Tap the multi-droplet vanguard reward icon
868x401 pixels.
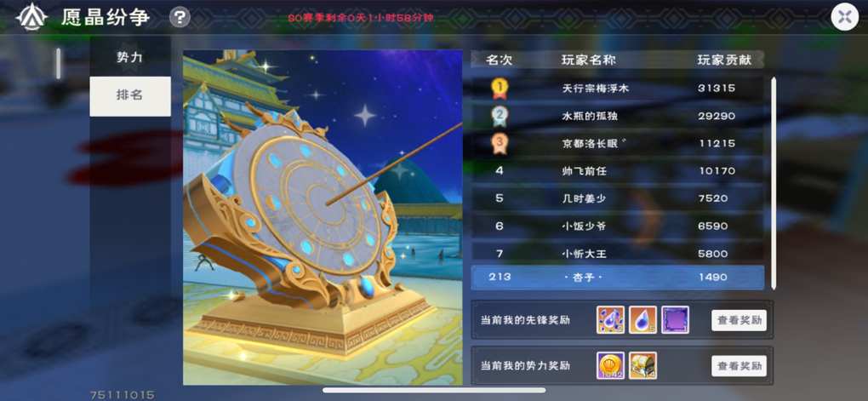(611, 319)
